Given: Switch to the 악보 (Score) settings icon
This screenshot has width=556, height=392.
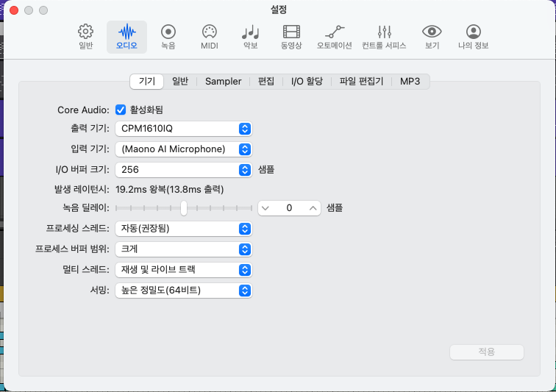Looking at the screenshot, I should pyautogui.click(x=251, y=36).
